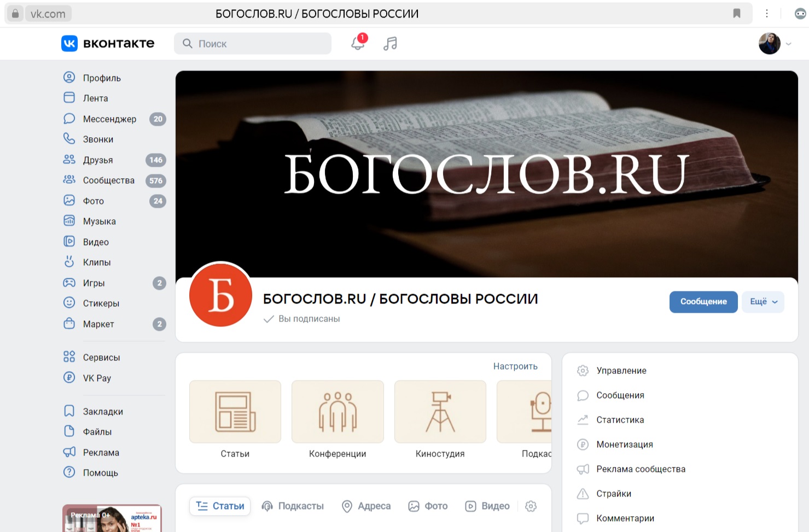Click the Клипы hand icon
The image size is (809, 532).
pos(69,261)
